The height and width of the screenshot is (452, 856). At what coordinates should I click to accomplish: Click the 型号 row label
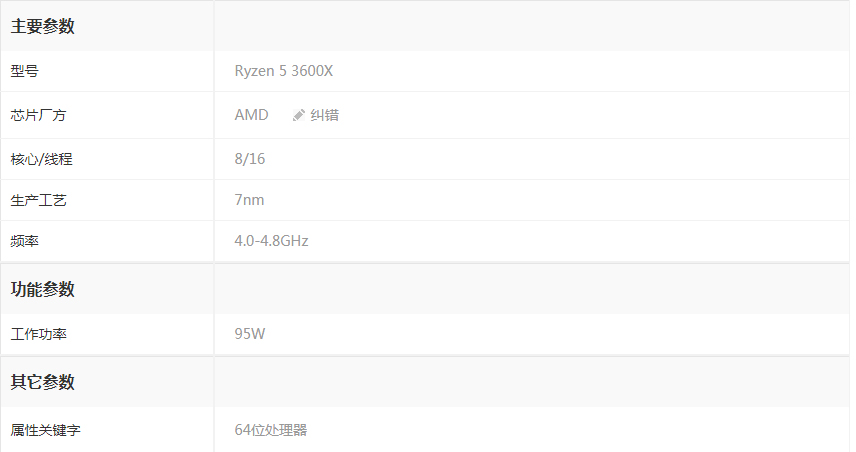25,71
